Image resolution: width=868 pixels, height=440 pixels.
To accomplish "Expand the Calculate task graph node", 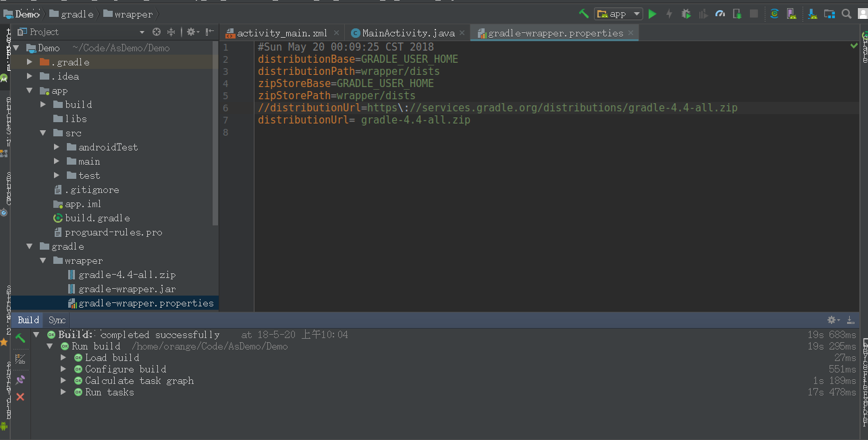I will 63,381.
